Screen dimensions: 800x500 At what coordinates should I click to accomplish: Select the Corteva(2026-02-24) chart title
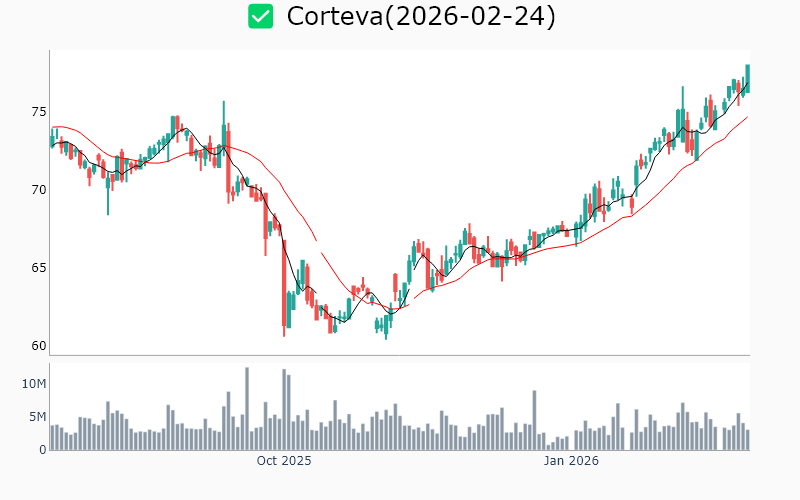click(x=421, y=17)
